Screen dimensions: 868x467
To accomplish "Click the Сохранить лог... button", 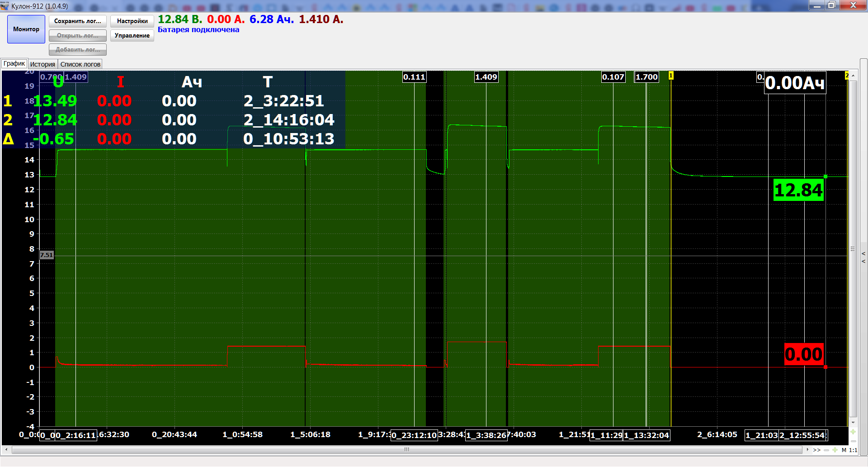I will [x=78, y=21].
